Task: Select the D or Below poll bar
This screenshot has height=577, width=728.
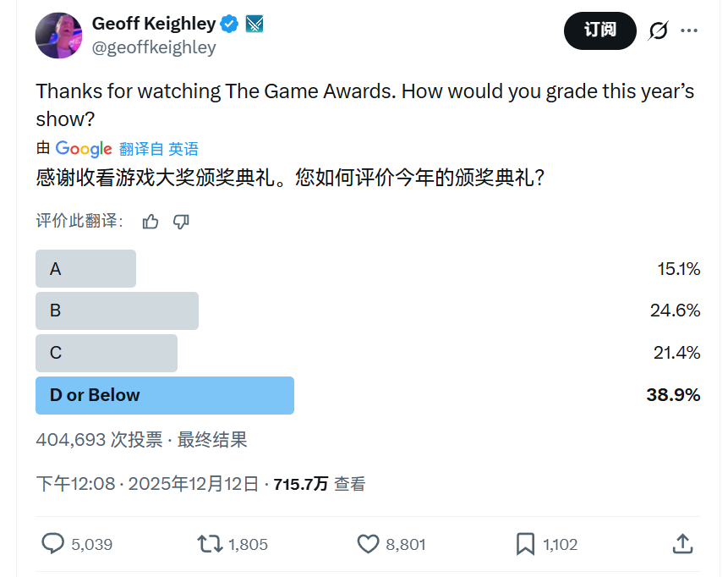Action: (165, 395)
